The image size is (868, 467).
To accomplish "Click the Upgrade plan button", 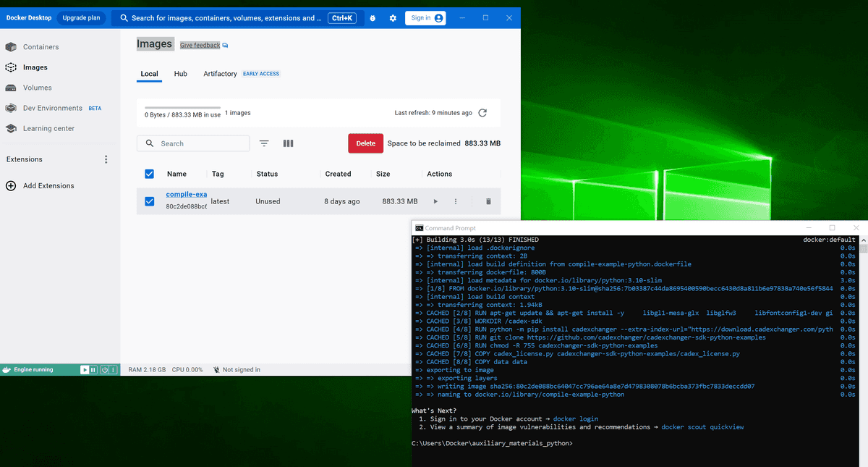I will coord(81,18).
